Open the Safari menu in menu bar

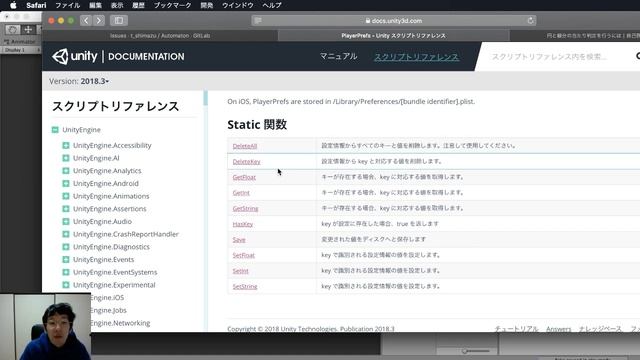point(36,5)
